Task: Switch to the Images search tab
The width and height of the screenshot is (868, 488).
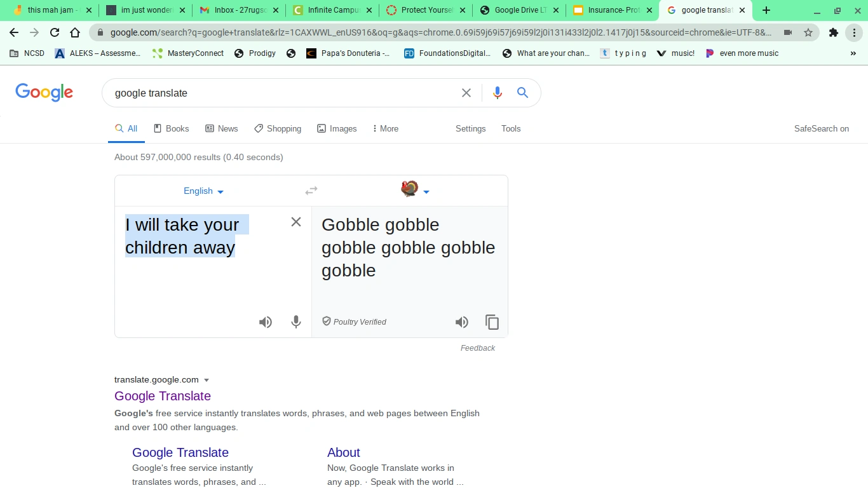Action: point(337,128)
